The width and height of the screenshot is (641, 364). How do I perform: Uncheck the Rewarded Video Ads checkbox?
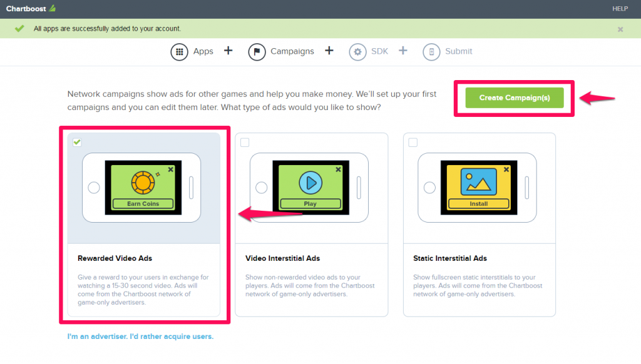[76, 142]
